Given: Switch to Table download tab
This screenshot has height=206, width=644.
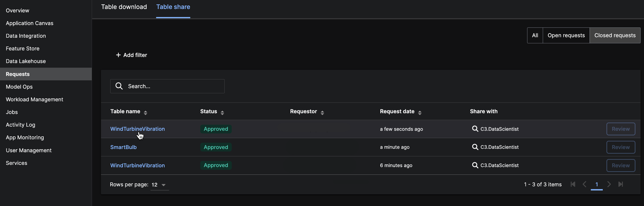Looking at the screenshot, I should pos(124,7).
